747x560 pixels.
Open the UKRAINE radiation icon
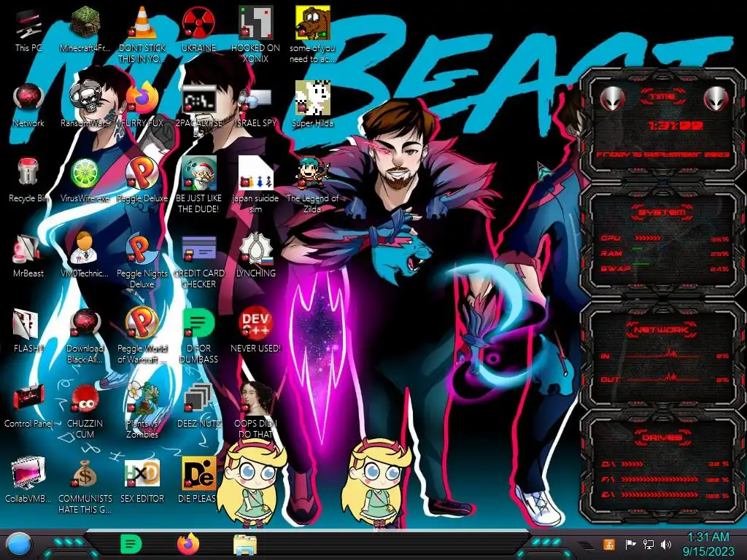click(x=198, y=29)
